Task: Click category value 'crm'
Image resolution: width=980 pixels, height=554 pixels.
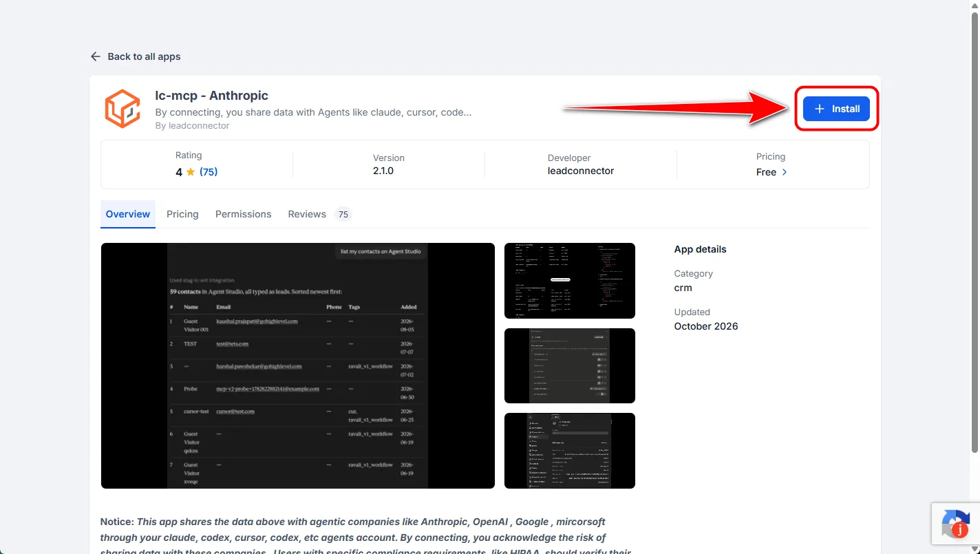Action: point(683,288)
